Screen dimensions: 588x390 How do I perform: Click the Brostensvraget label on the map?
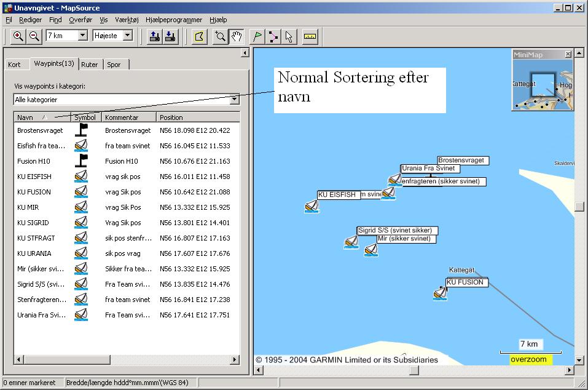click(463, 161)
